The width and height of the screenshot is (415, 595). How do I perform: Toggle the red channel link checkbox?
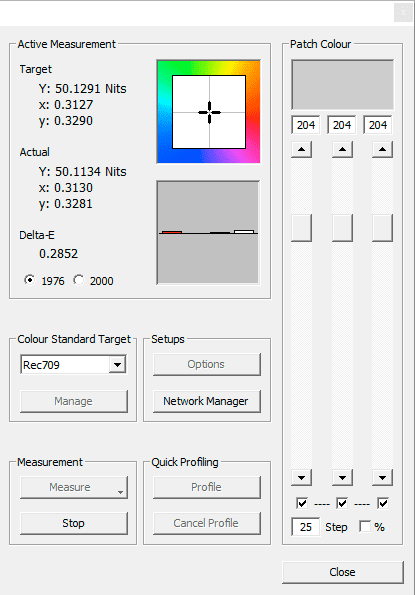[x=302, y=503]
